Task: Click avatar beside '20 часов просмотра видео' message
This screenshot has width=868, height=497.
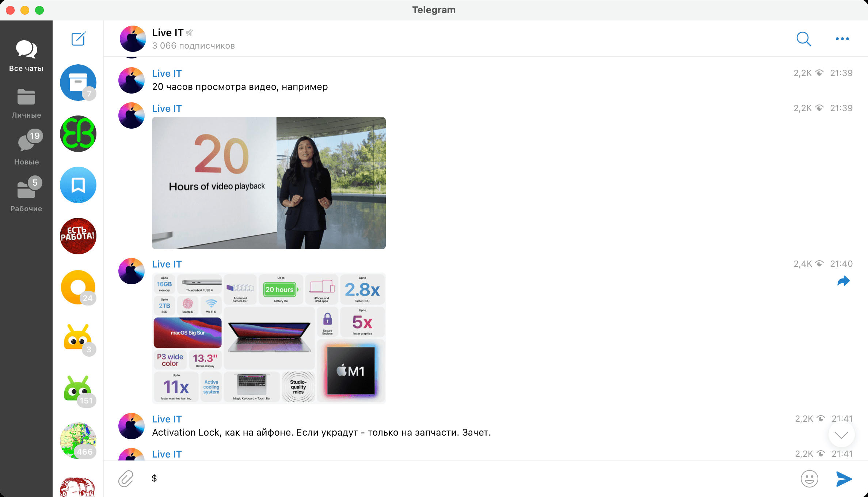Action: [132, 80]
